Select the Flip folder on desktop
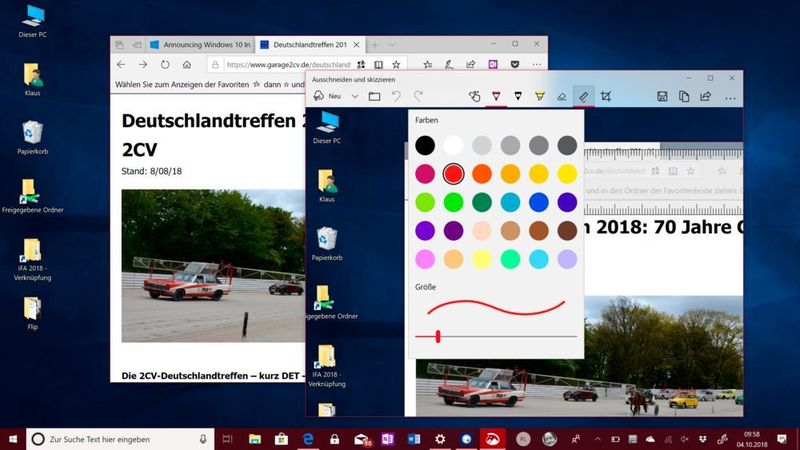 coord(33,313)
